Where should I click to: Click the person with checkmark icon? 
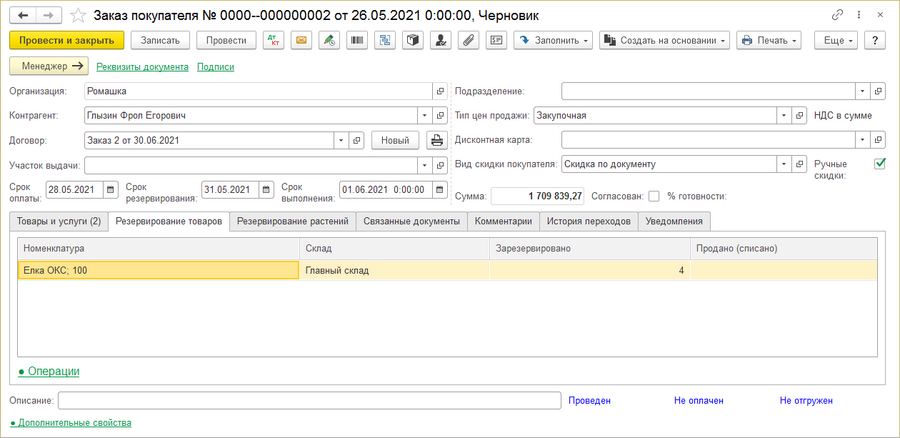click(x=440, y=41)
